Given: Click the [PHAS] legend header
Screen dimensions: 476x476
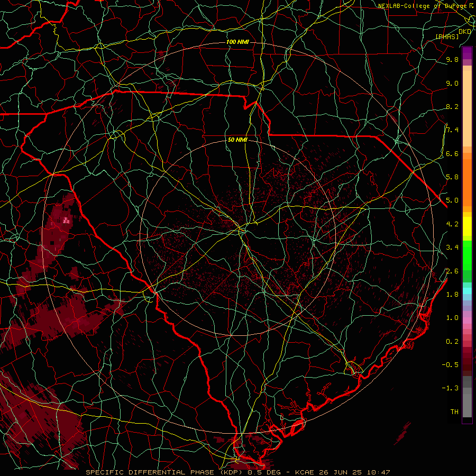Looking at the screenshot, I should pyautogui.click(x=447, y=36).
